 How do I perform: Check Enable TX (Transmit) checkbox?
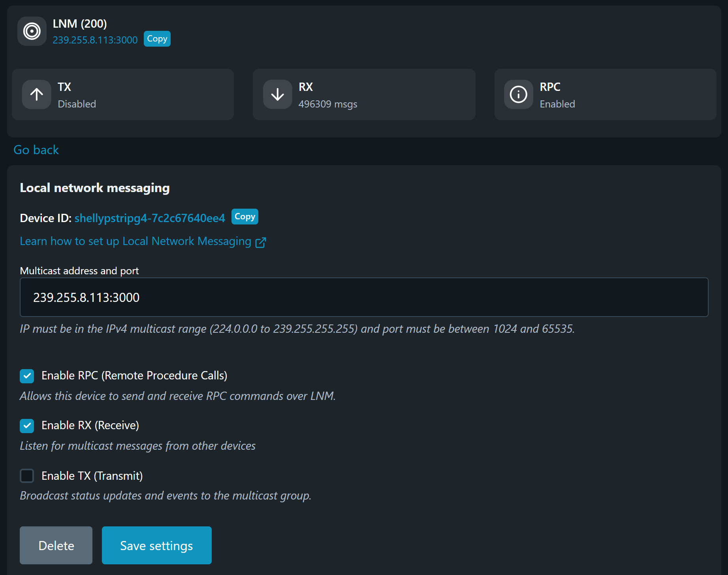click(x=27, y=476)
